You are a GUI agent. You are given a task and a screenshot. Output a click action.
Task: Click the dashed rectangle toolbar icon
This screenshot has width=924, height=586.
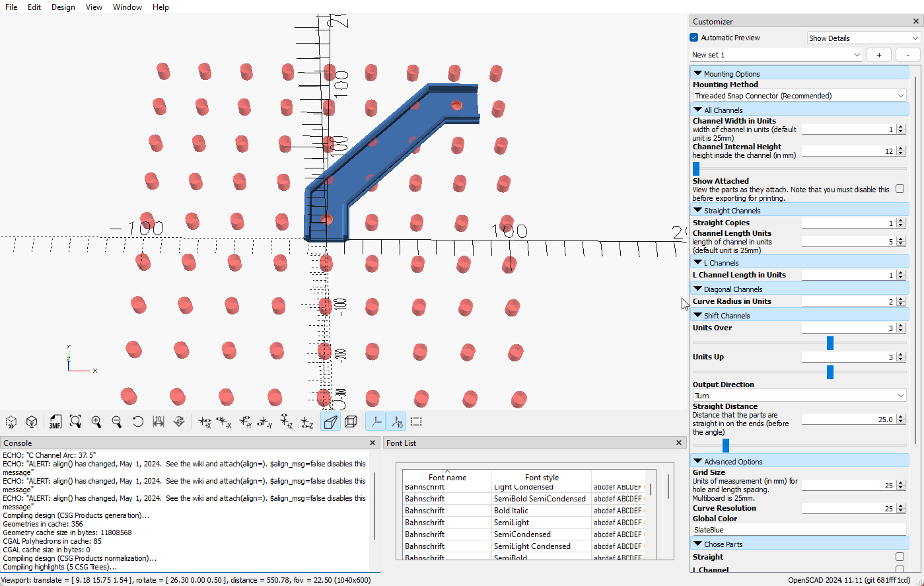tap(416, 421)
